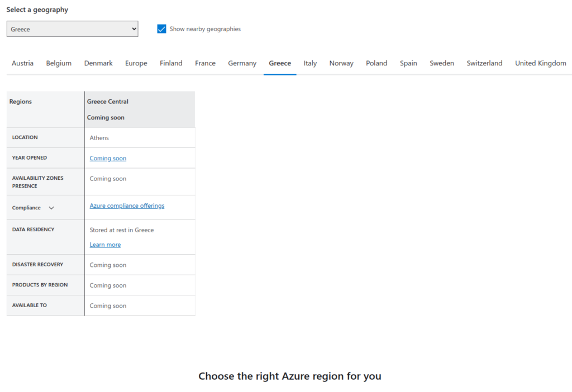Switch to the Norway tab
Viewport: 572px width, 392px height.
341,63
